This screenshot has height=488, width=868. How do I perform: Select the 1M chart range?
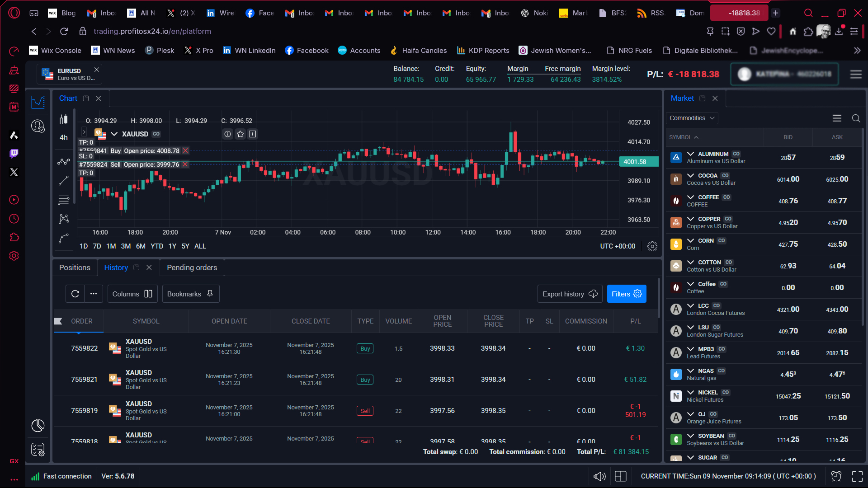[x=111, y=246]
